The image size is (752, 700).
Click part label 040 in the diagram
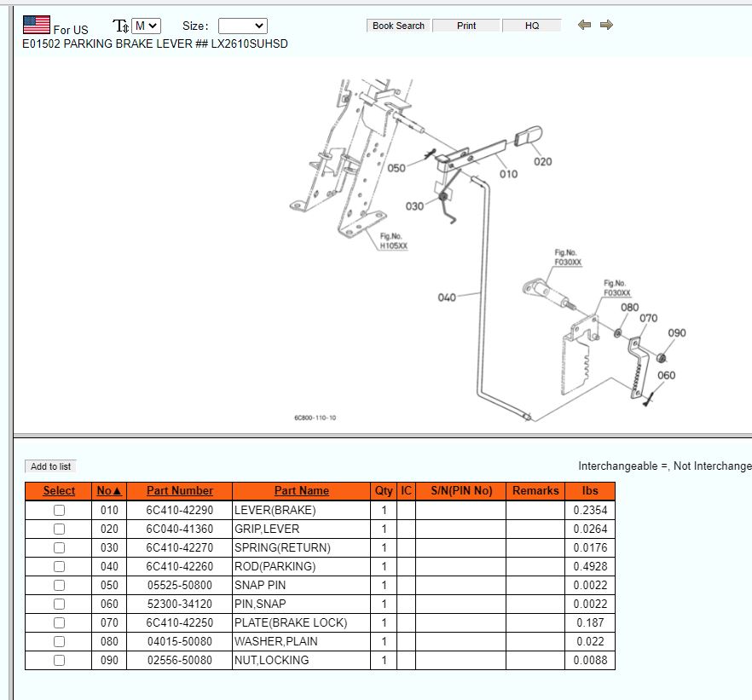pyautogui.click(x=447, y=298)
